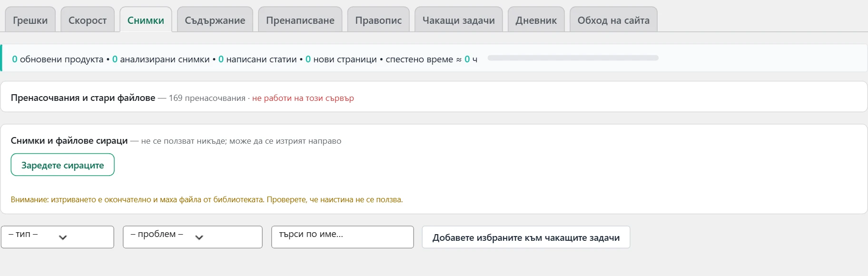
Task: Click the Заредете сираците button
Action: click(62, 165)
